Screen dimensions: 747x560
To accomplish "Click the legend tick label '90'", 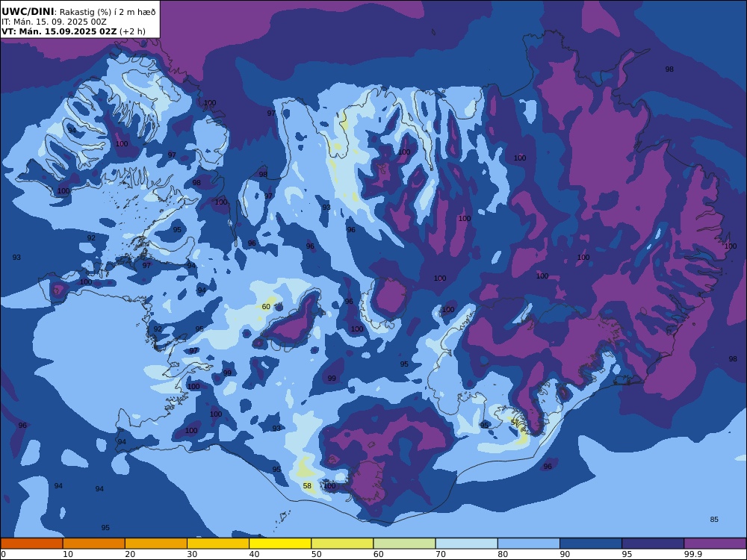I will [565, 554].
